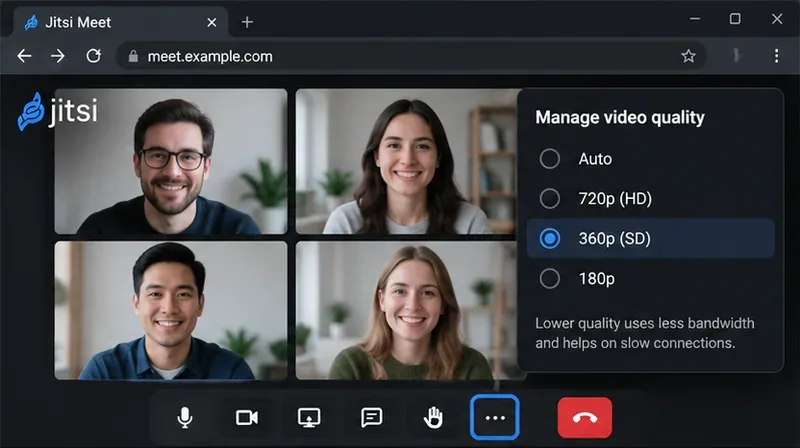Minimize the browser window
Viewport: 800px width, 448px height.
pos(694,19)
